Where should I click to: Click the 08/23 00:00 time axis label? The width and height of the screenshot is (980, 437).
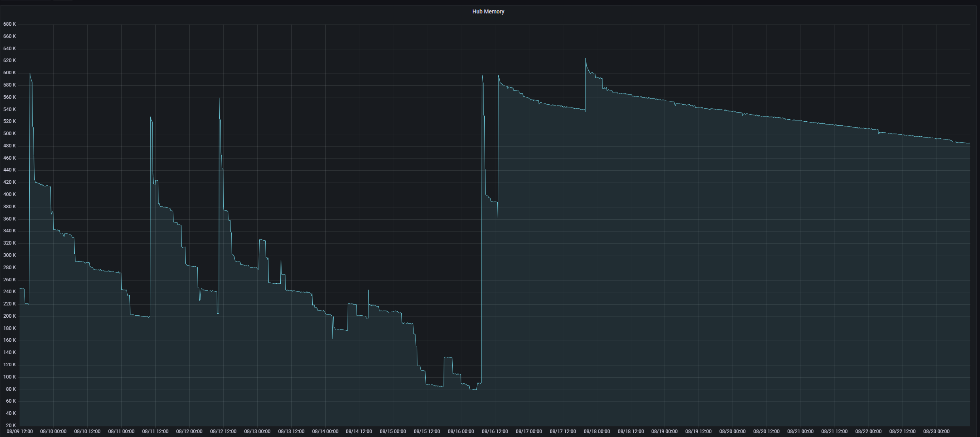937,431
